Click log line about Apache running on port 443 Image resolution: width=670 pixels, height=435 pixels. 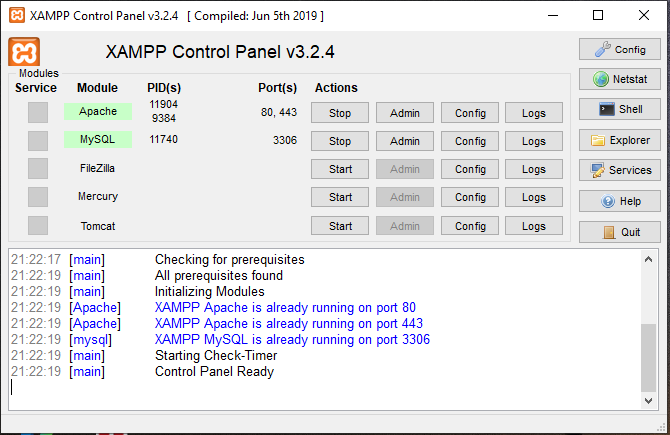click(288, 323)
